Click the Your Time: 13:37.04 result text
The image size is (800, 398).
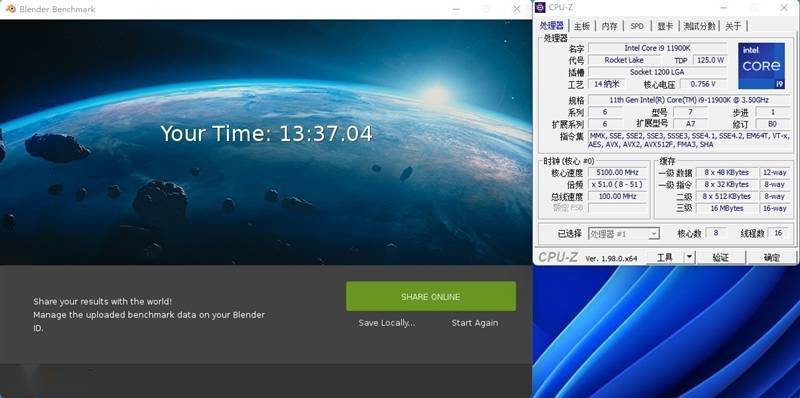[266, 134]
